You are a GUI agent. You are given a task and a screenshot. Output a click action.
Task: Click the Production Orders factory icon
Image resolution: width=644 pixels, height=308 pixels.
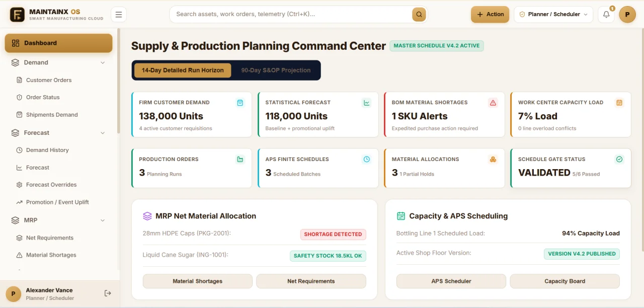(240, 160)
